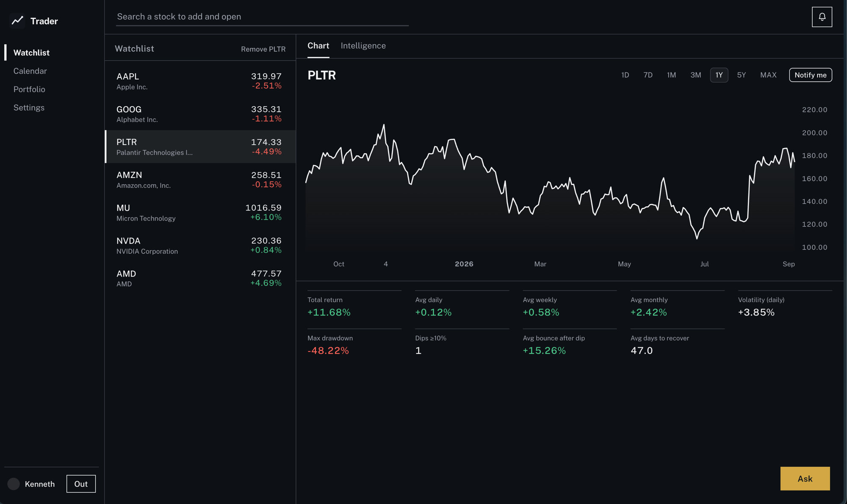
Task: Select NVDA NVIDIA Corporation row
Action: point(200,245)
